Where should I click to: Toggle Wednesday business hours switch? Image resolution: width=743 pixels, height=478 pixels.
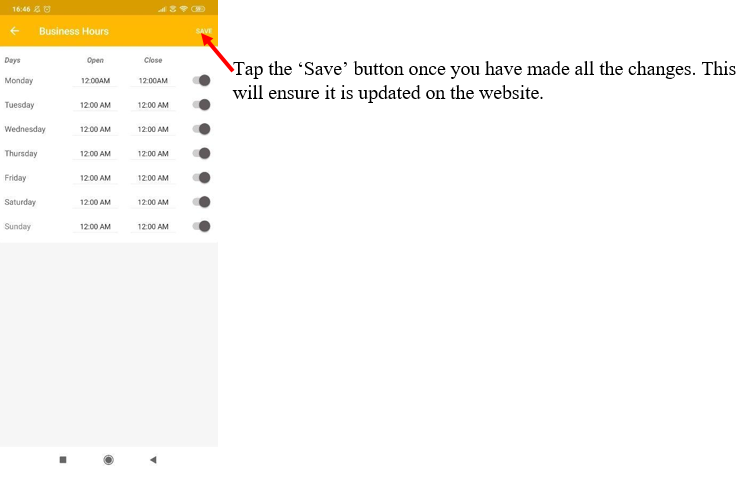(202, 129)
